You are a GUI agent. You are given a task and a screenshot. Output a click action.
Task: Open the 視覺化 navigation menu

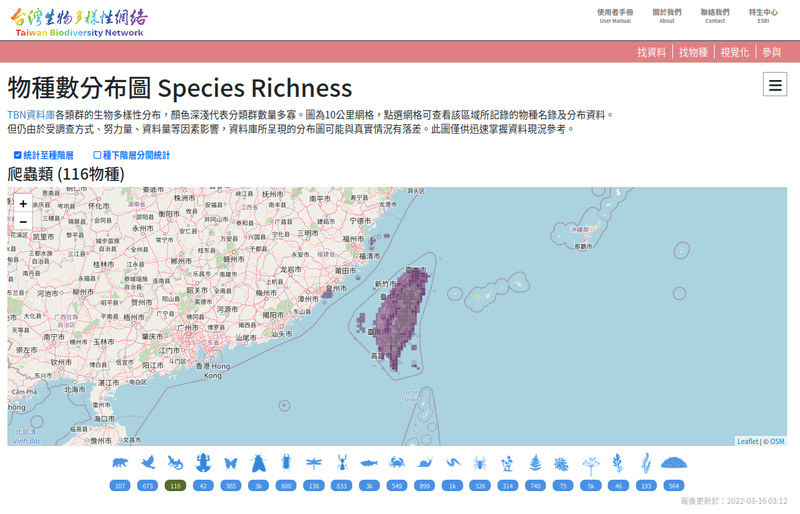(734, 52)
